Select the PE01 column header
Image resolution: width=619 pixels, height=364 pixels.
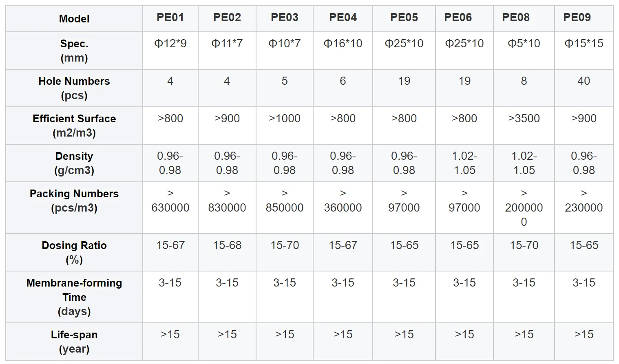[x=170, y=18]
